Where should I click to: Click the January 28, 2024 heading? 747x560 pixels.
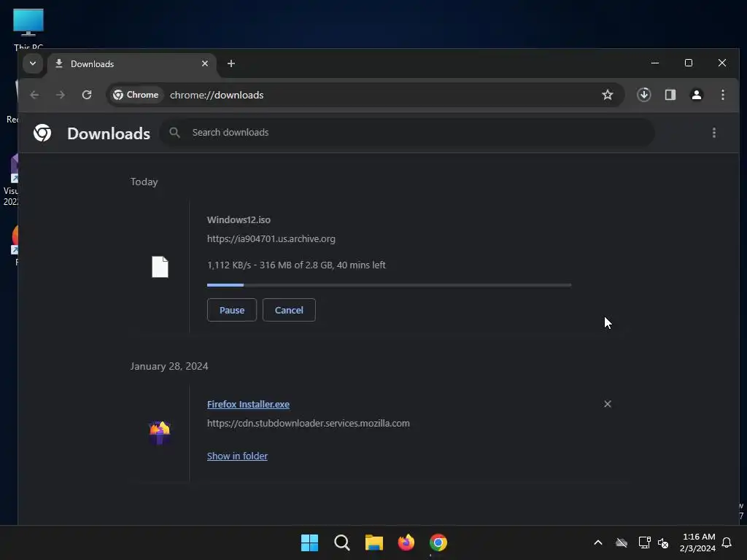click(x=169, y=366)
